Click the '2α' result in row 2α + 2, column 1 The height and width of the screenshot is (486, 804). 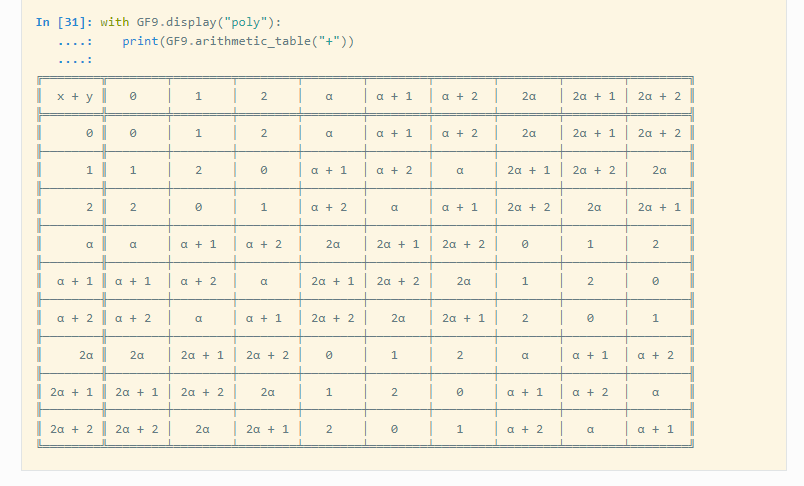pyautogui.click(x=202, y=429)
